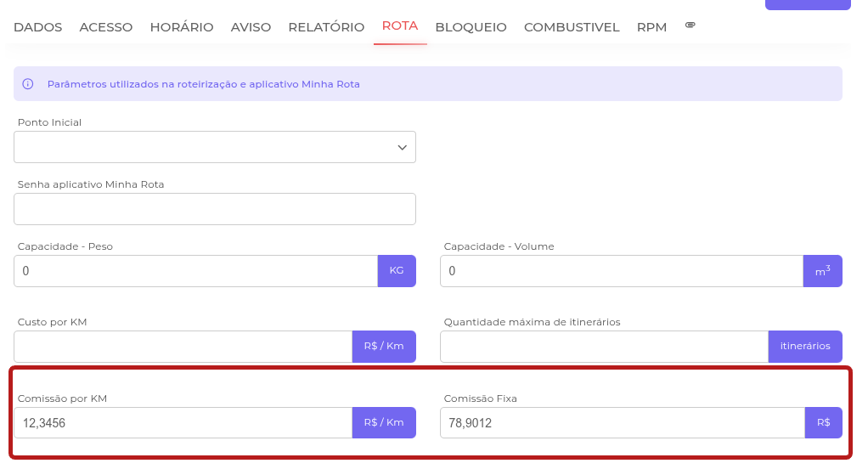This screenshot has width=868, height=469.
Task: Expand the Ponto Inicial dropdown
Action: (x=215, y=147)
